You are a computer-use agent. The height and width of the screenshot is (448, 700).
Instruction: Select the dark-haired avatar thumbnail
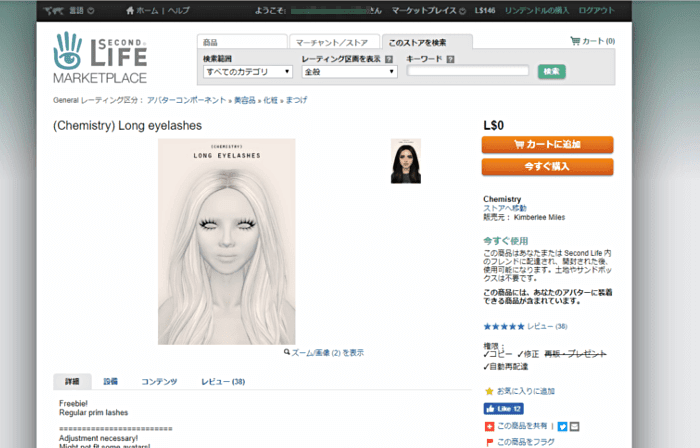pos(406,161)
